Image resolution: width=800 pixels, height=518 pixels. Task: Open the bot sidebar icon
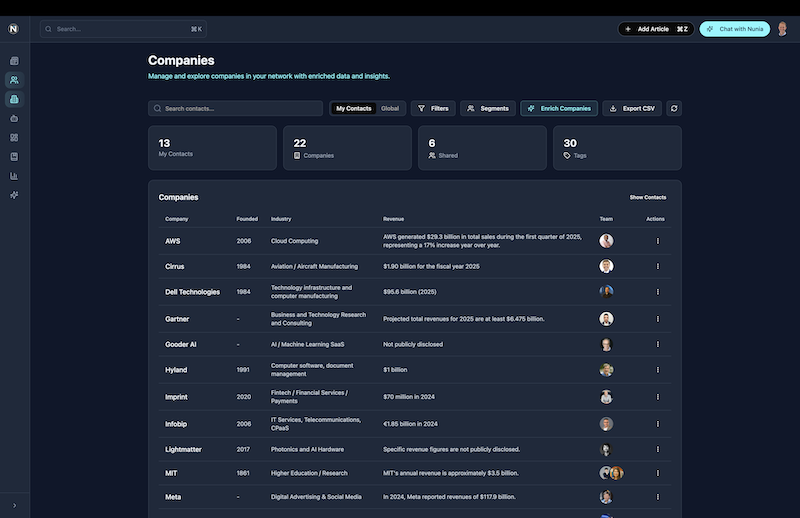pos(14,118)
